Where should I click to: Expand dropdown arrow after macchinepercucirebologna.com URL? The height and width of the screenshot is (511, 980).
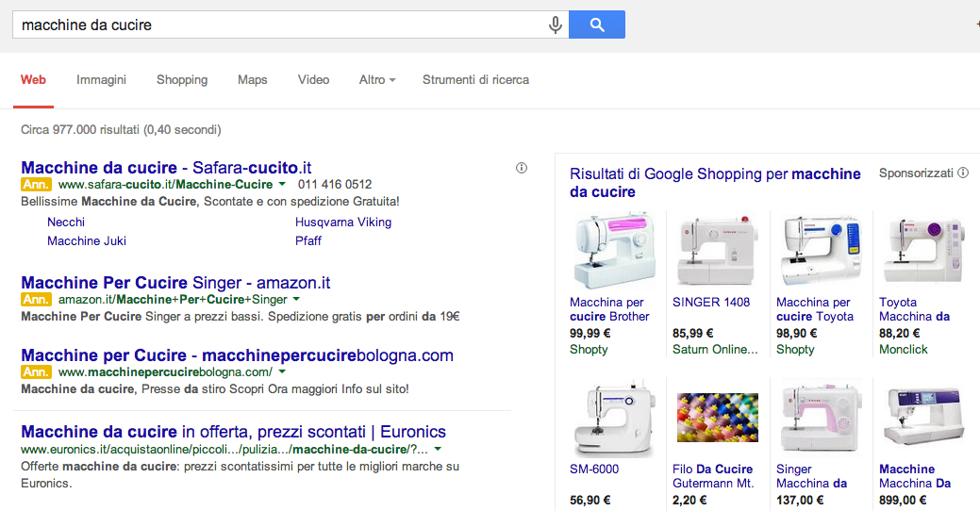282,371
